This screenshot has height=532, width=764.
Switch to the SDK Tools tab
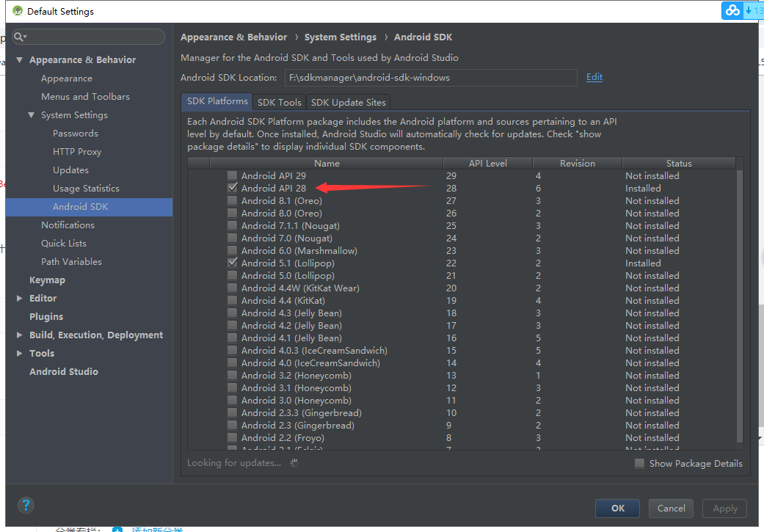point(279,102)
